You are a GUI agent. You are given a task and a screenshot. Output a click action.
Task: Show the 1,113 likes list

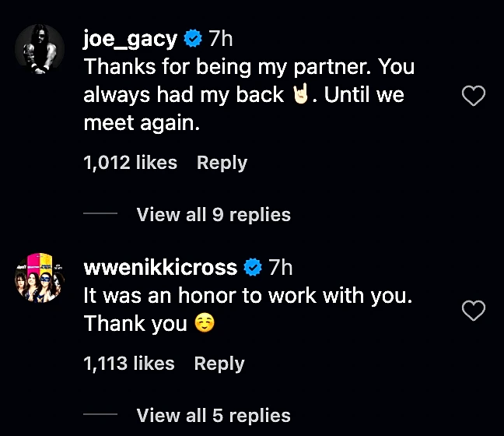129,364
